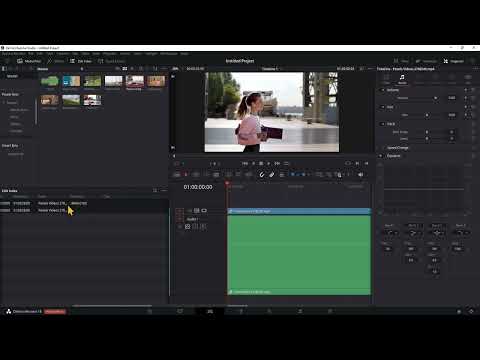Viewport: 480px width, 360px height.
Task: Stop playback
Action: (x=261, y=163)
